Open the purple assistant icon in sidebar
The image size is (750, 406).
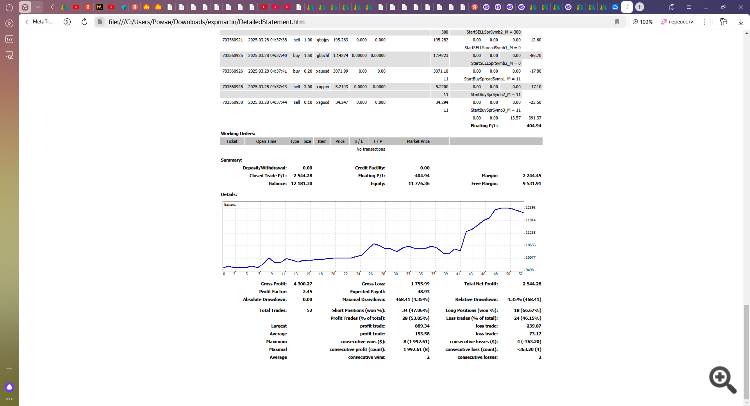[9, 385]
